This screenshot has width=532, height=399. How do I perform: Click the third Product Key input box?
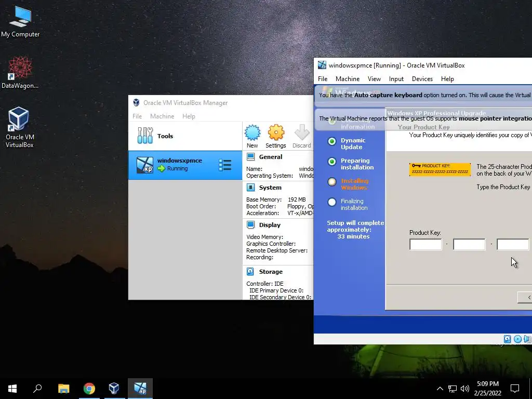pyautogui.click(x=513, y=244)
